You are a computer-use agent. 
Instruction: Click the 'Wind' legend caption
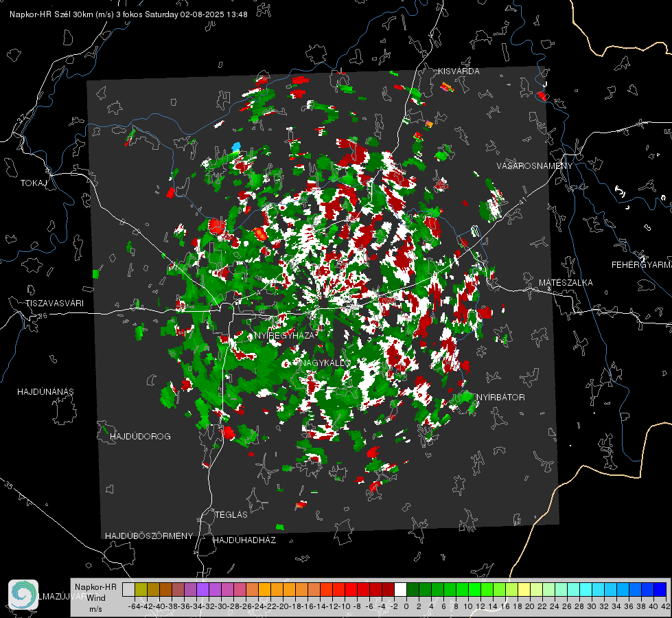point(96,598)
